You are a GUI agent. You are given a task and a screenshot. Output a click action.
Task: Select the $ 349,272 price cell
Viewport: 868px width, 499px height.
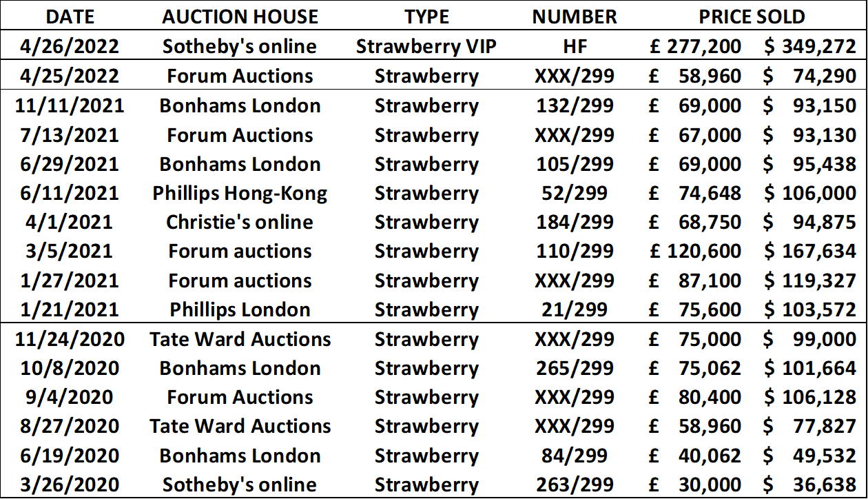point(809,46)
